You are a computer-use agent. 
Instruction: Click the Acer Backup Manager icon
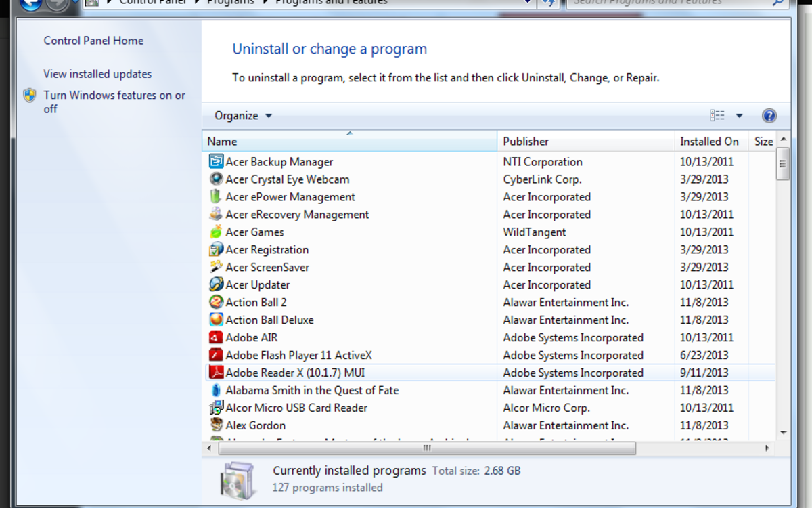tap(216, 162)
